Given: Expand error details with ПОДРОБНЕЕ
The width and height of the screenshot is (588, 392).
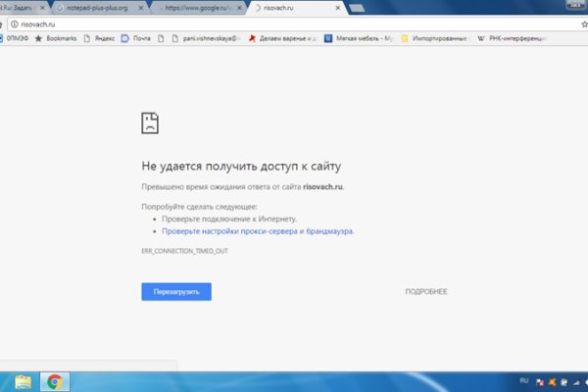Looking at the screenshot, I should click(426, 292).
